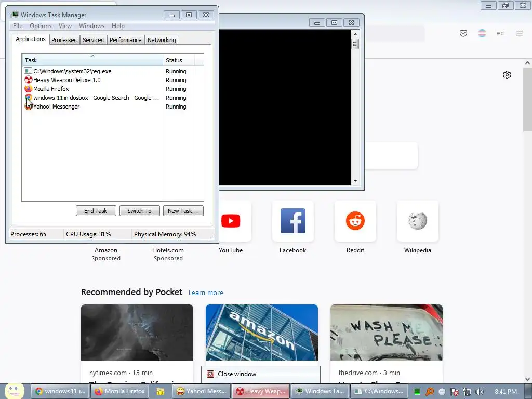Open Action Center flag tray icon
Screen dimensions: 532x399
point(454,392)
